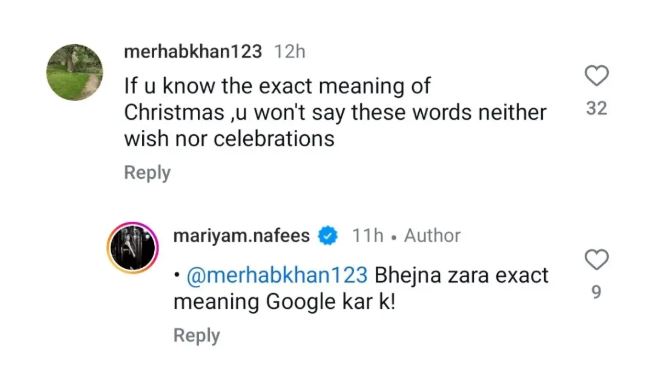Select the line 'If u know the exact meaning of'
The height and width of the screenshot is (377, 655).
[x=277, y=87]
